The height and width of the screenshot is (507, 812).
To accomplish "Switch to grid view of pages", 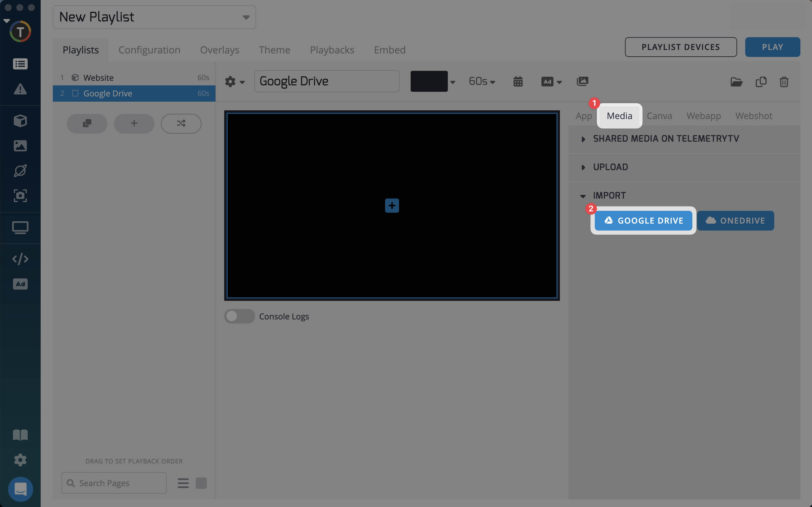I will tap(201, 483).
